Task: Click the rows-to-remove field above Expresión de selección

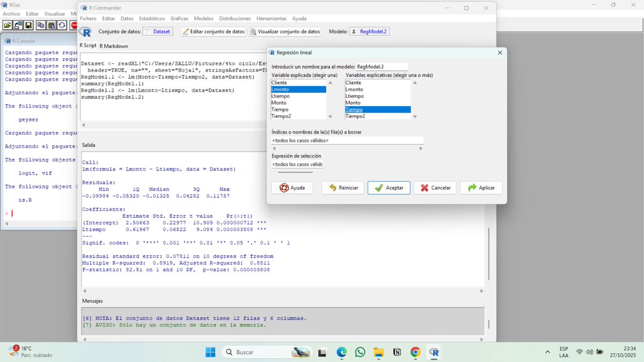Action: 347,141
